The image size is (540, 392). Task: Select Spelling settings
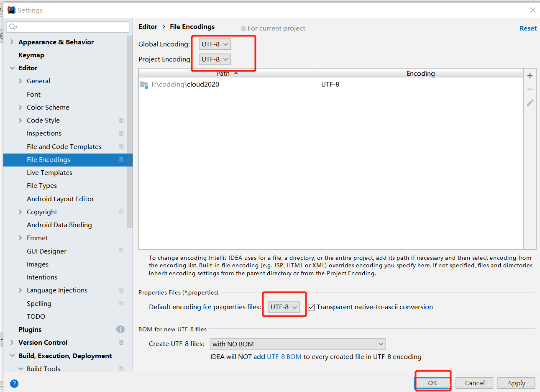coord(39,304)
